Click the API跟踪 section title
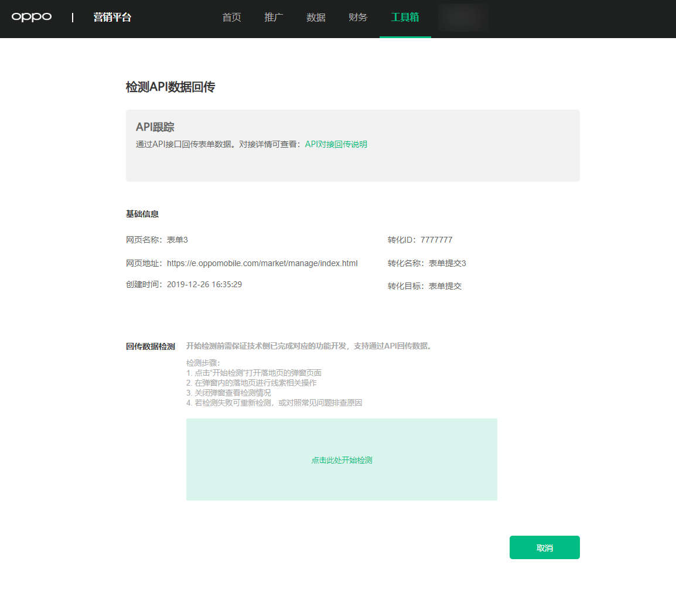Screen dimensions: 676x616 [x=155, y=127]
